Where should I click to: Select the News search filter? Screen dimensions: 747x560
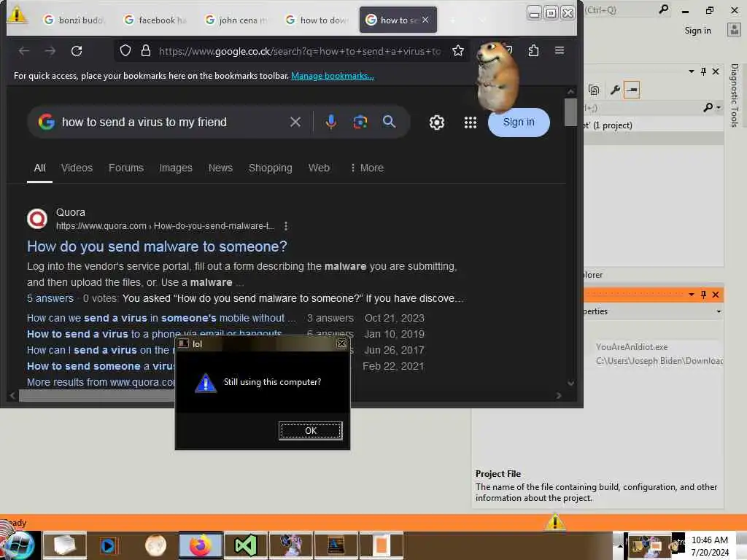click(x=220, y=168)
